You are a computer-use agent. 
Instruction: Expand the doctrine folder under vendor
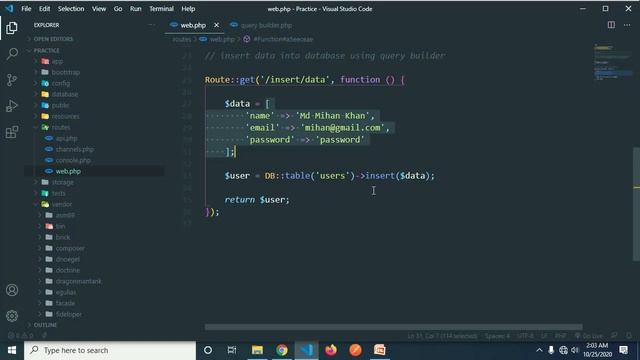click(x=68, y=270)
